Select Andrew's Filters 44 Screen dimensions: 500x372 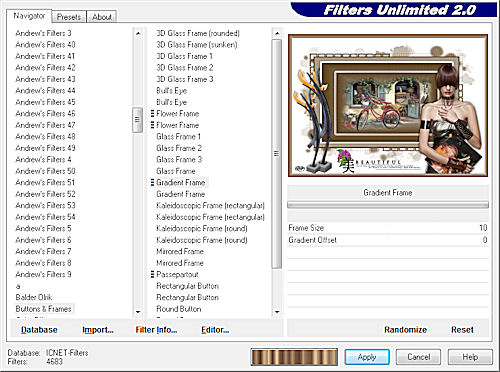click(x=45, y=91)
